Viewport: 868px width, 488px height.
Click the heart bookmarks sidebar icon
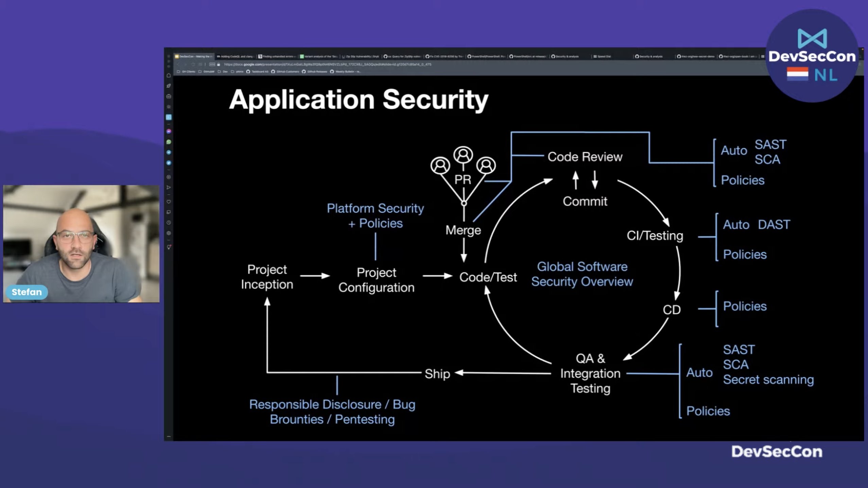tap(169, 202)
